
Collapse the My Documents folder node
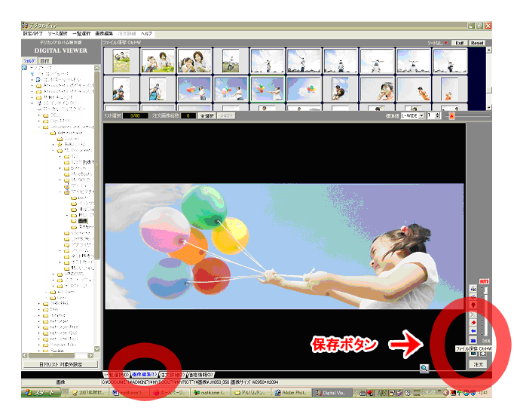tap(53, 151)
